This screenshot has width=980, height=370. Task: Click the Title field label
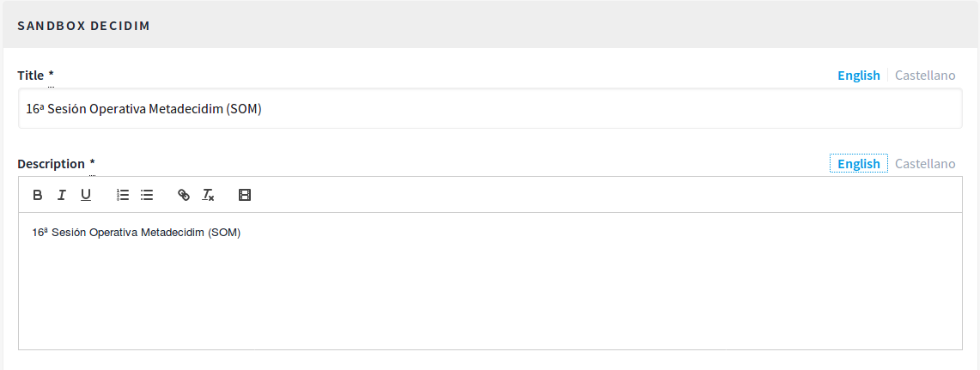[x=31, y=76]
